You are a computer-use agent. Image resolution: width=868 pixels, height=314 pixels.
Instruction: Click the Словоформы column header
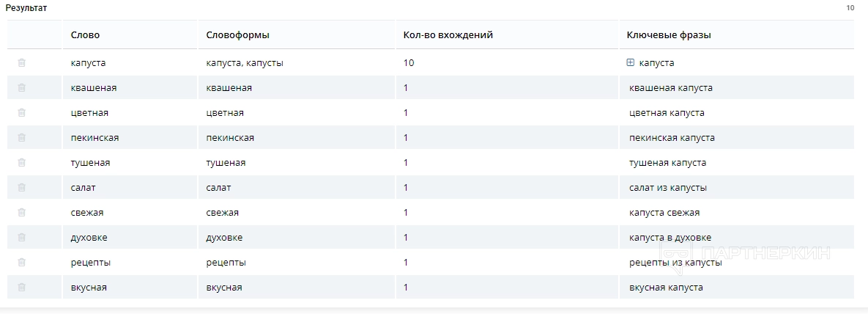tap(238, 35)
